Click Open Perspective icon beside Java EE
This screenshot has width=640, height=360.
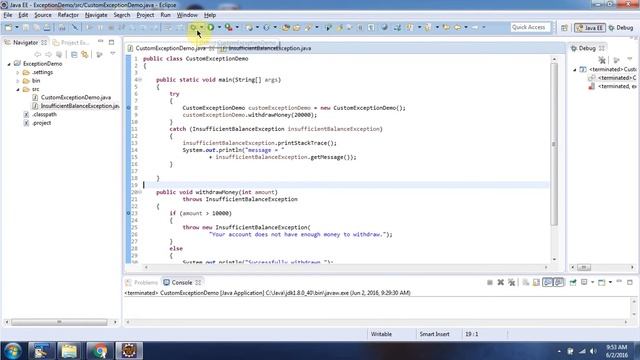point(564,28)
